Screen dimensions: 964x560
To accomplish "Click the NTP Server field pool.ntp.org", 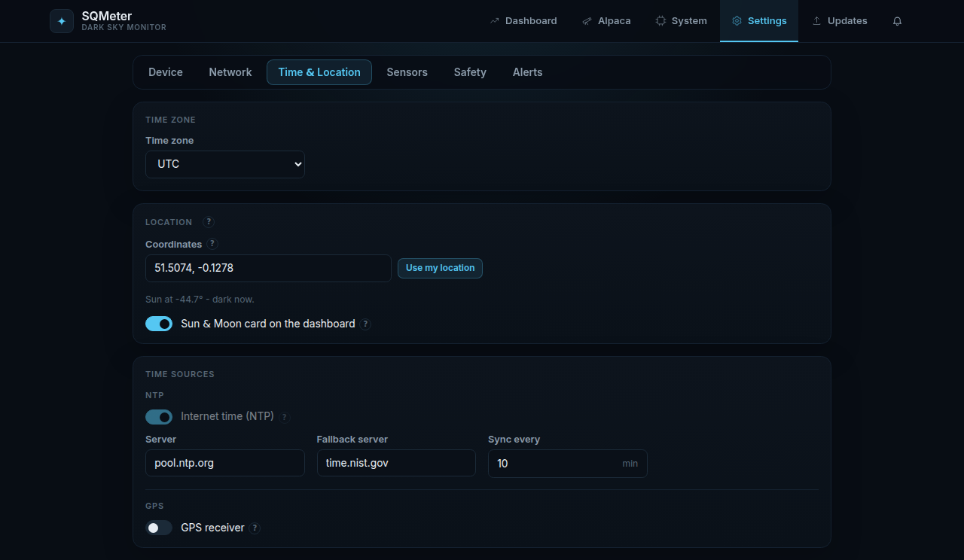I will pyautogui.click(x=225, y=464).
